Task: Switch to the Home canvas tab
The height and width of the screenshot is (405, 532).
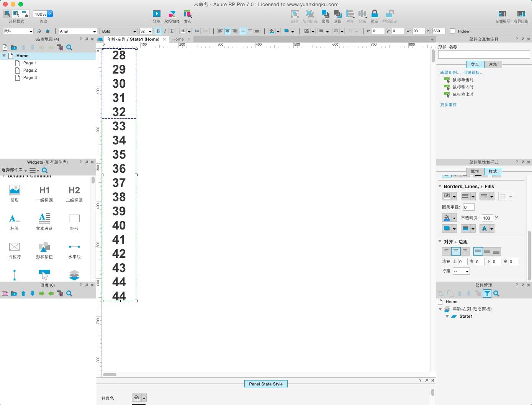Action: tap(178, 39)
